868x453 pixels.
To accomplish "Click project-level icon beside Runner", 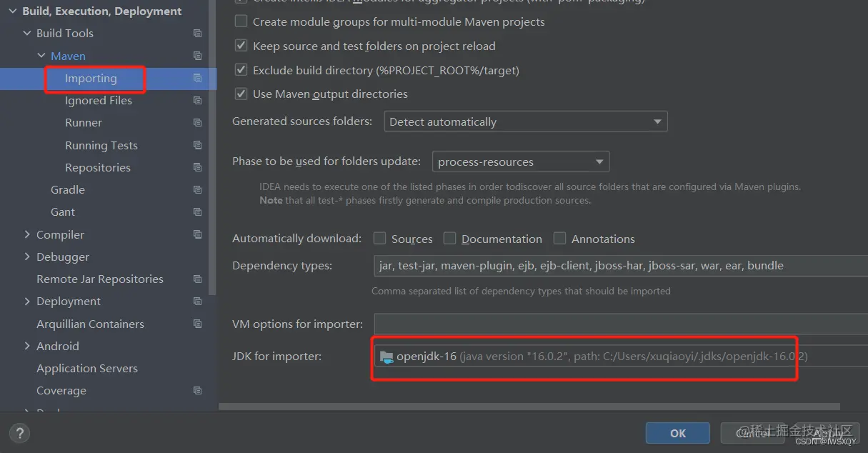I will pos(198,123).
